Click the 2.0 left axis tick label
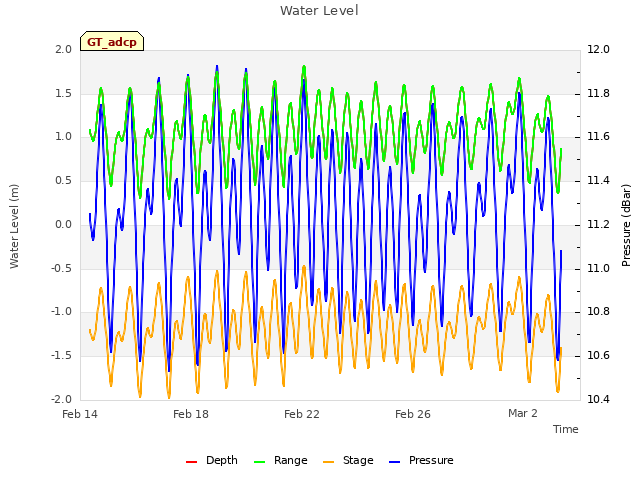 point(64,49)
